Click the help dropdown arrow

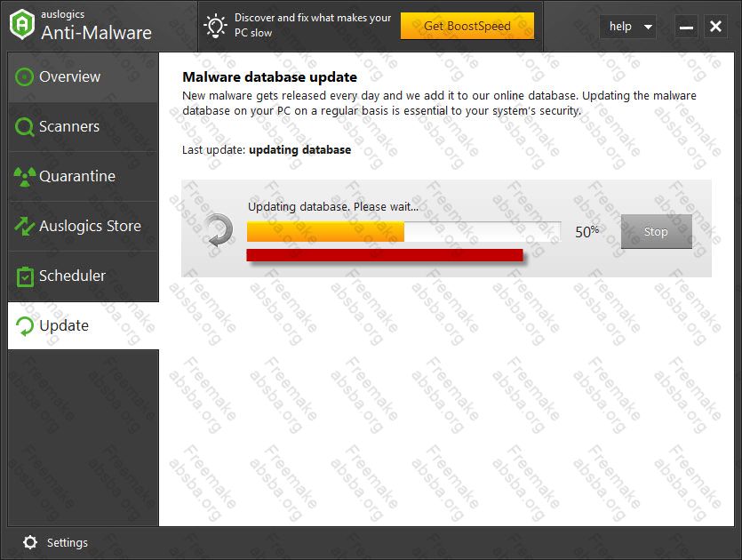[649, 27]
